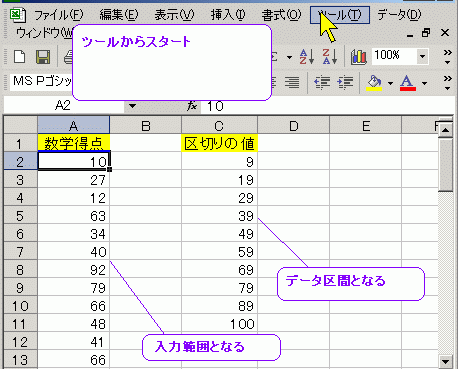Open the 書式(O) menu
The height and width of the screenshot is (369, 458).
(281, 15)
